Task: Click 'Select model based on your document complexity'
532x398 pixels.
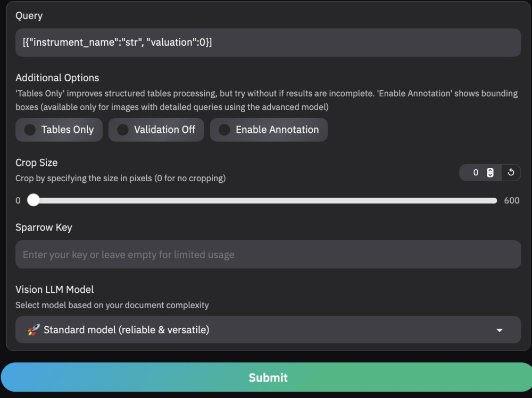Action: click(x=112, y=305)
